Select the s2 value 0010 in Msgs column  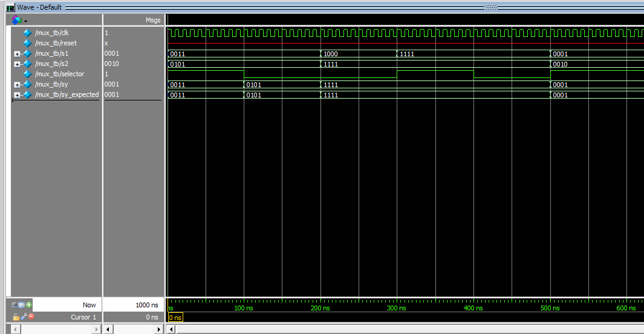112,64
